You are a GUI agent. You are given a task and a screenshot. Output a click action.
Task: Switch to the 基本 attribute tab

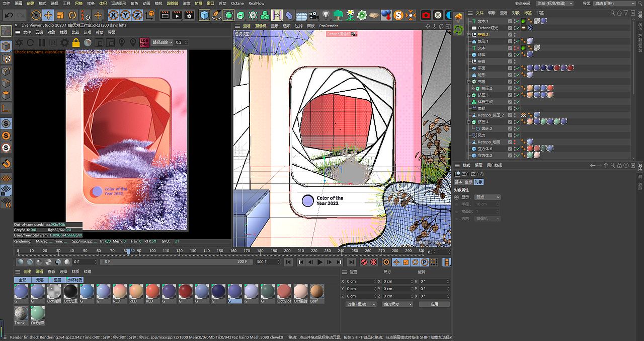(x=458, y=182)
